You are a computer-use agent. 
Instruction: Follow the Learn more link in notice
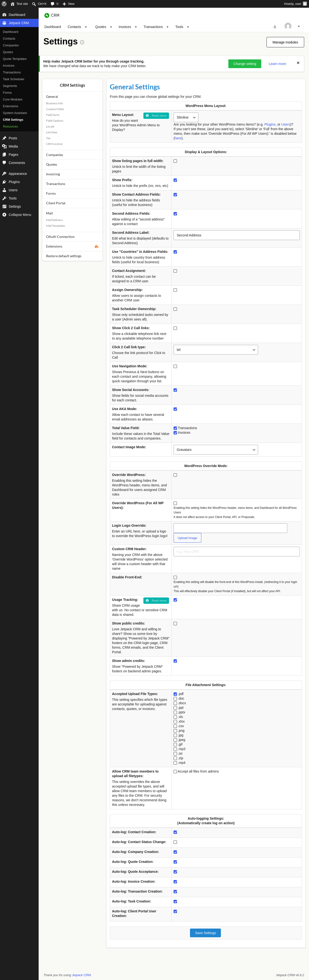tap(277, 64)
